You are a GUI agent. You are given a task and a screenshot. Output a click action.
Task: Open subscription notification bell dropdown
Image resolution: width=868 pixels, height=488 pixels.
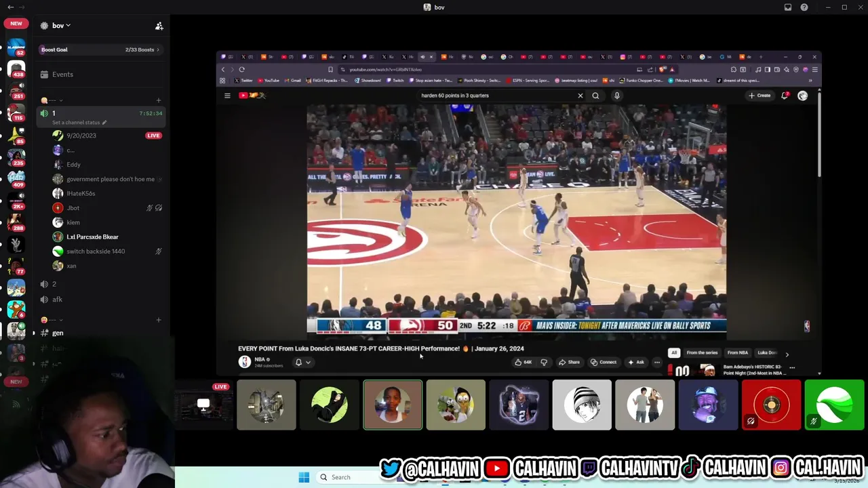tap(302, 363)
